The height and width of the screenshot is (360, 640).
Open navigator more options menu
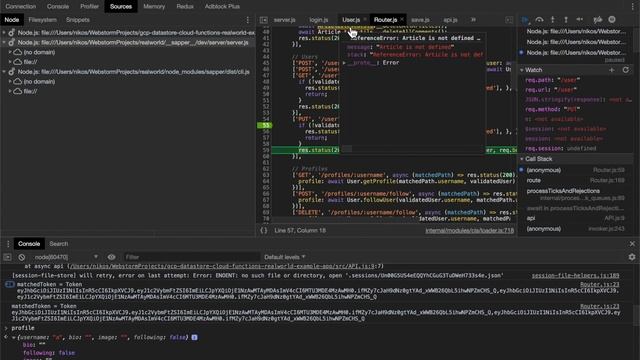[247, 20]
